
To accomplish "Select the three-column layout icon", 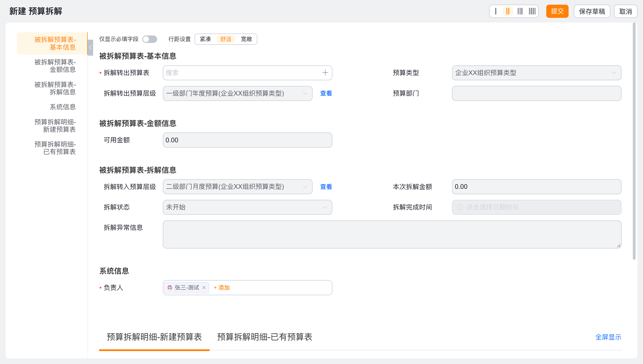I will 520,11.
